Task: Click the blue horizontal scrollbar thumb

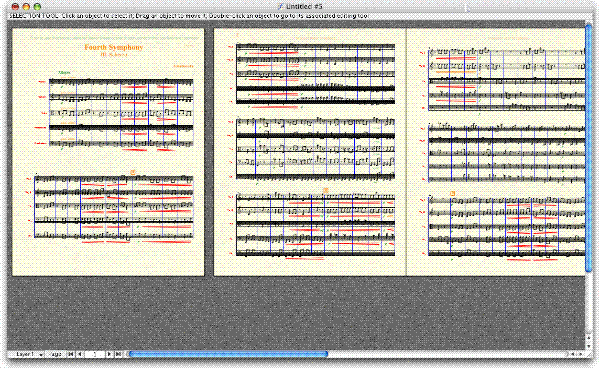Action: [228, 354]
